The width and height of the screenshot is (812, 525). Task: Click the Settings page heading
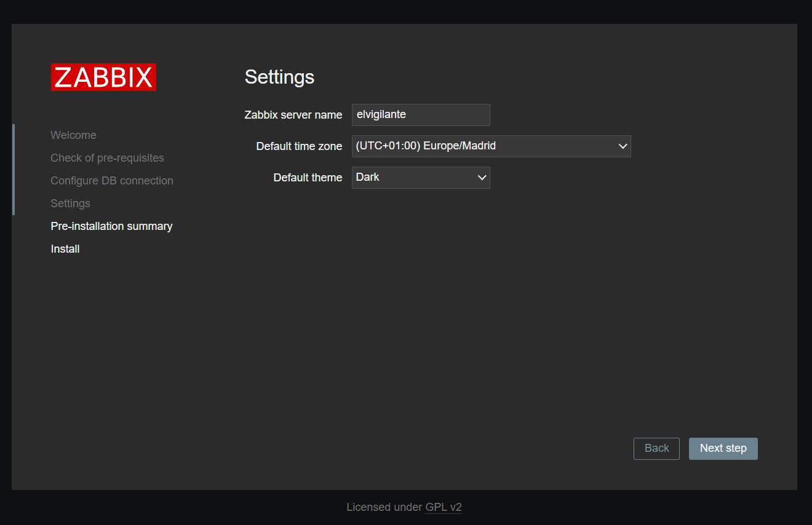(279, 77)
